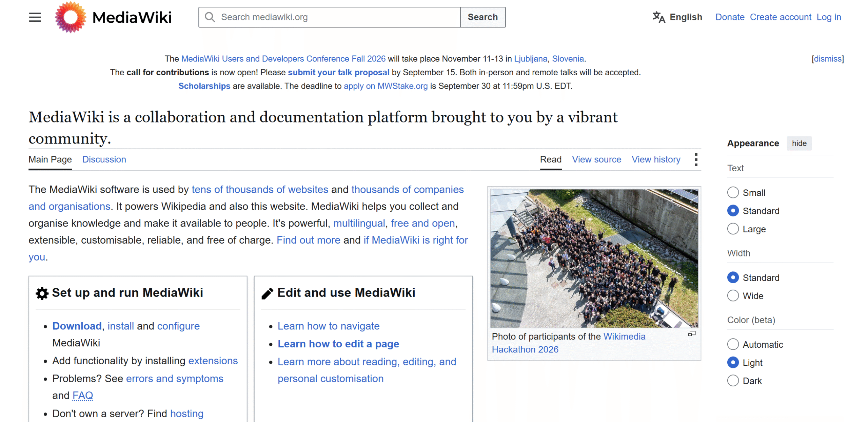The height and width of the screenshot is (422, 868).
Task: Open the Wikimedia Hackathon 2026 link
Action: [x=568, y=343]
